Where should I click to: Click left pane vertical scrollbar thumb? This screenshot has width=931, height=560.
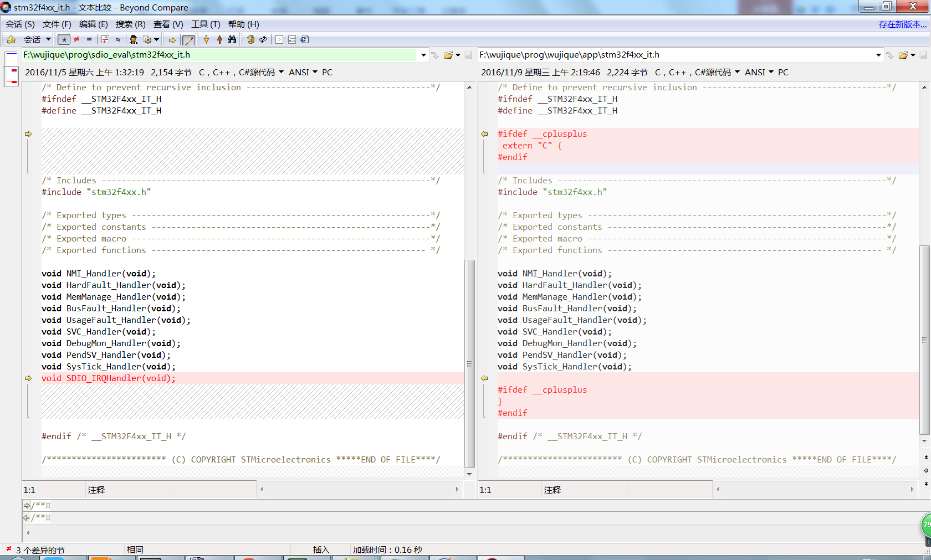pos(469,364)
